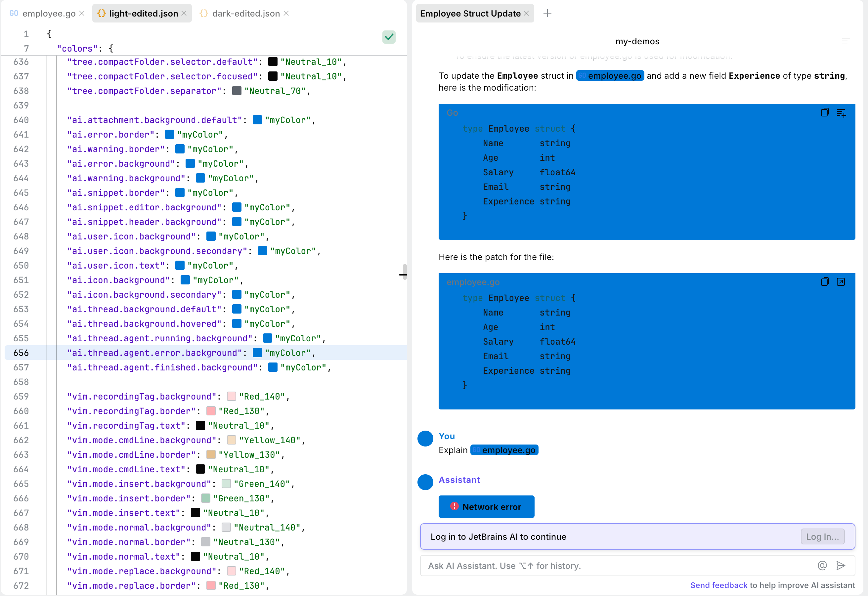Click the Log In button
Image resolution: width=868 pixels, height=596 pixels.
coord(822,536)
